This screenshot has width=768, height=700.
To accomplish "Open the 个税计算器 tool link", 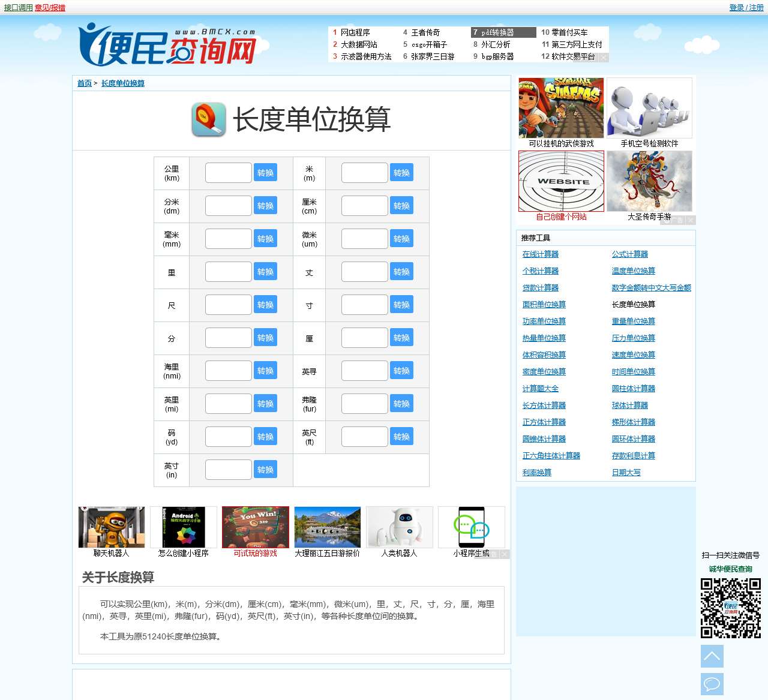I will pyautogui.click(x=541, y=271).
